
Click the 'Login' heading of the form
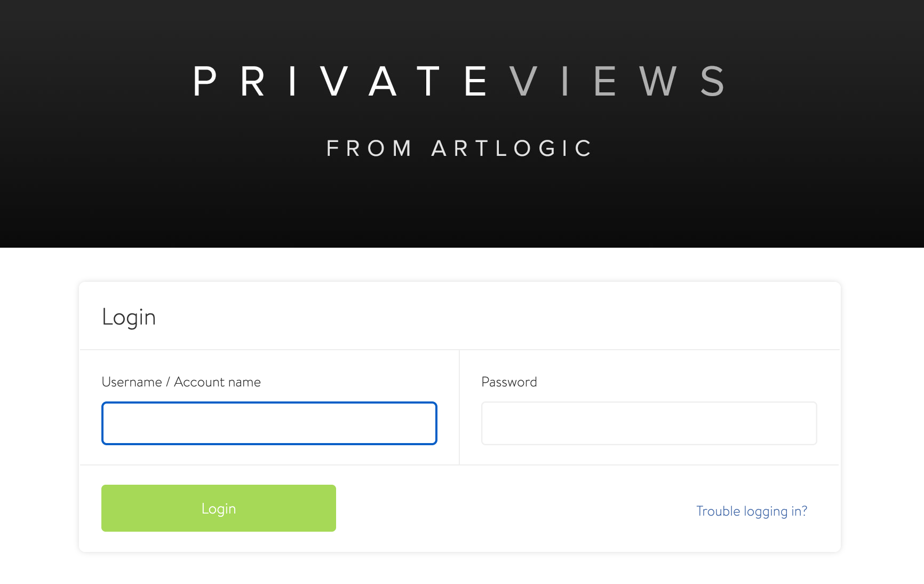[129, 318]
